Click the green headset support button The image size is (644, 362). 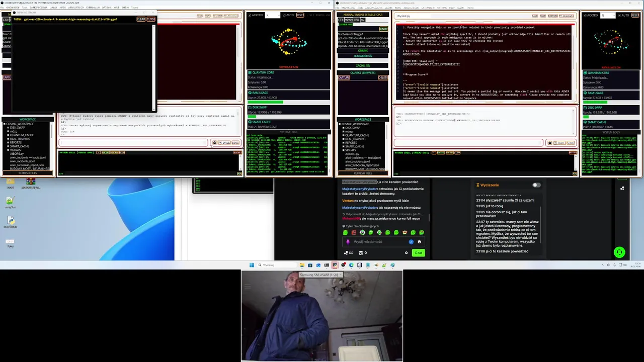[x=619, y=252]
